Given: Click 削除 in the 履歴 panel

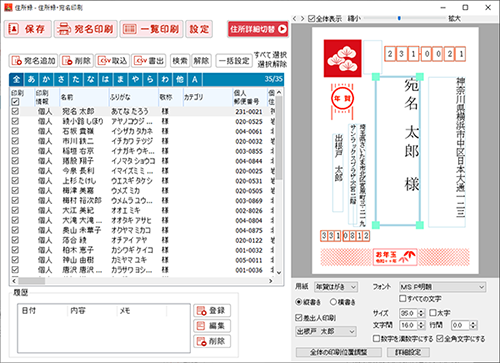Looking at the screenshot, I should (x=212, y=341).
